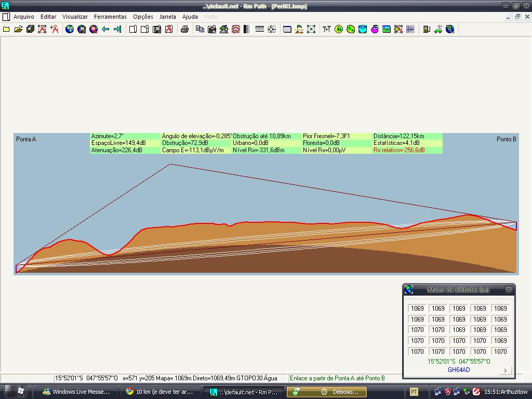Click the floppy disk globe icon

tap(82, 29)
